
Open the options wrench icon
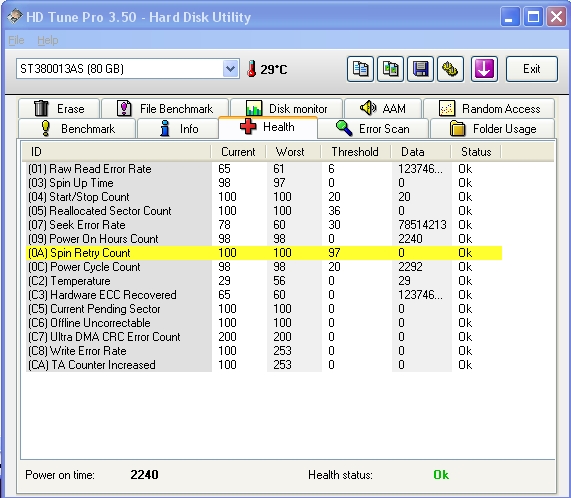pyautogui.click(x=450, y=69)
